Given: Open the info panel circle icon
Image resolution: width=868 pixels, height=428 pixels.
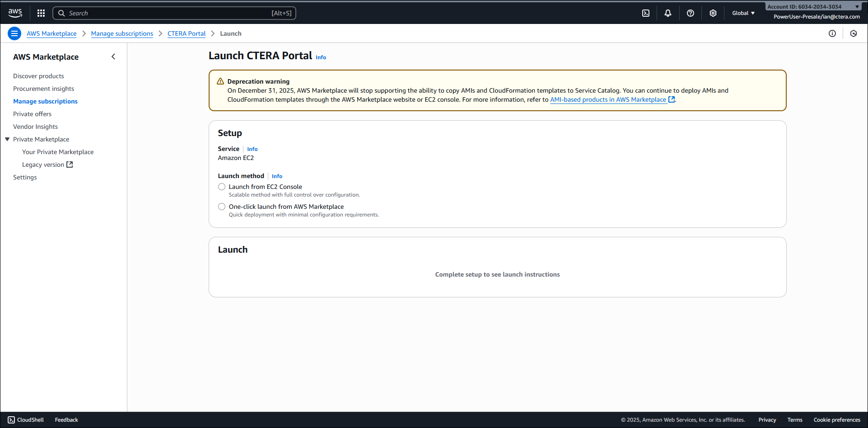Looking at the screenshot, I should point(832,33).
